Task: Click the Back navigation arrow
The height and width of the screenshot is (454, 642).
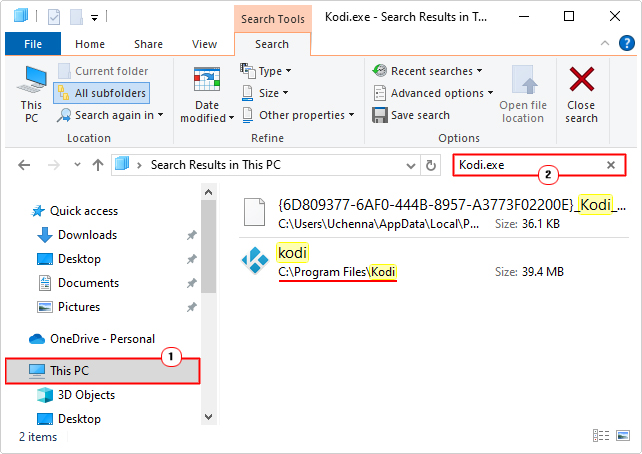Action: point(24,165)
